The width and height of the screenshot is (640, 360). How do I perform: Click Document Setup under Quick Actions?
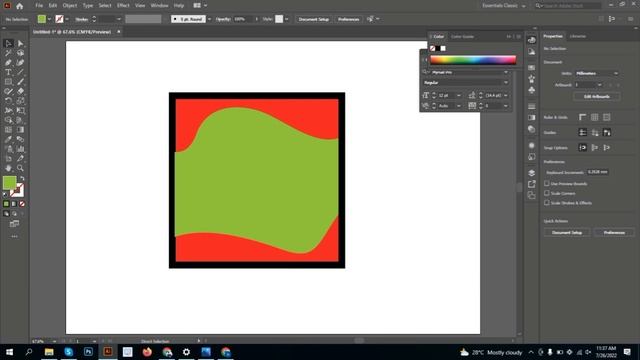coord(567,233)
